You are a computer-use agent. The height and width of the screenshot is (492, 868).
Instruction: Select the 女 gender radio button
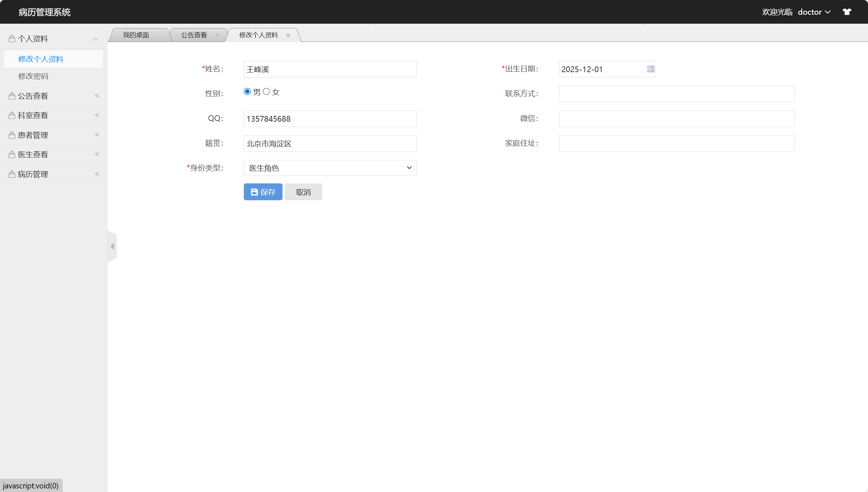[266, 92]
